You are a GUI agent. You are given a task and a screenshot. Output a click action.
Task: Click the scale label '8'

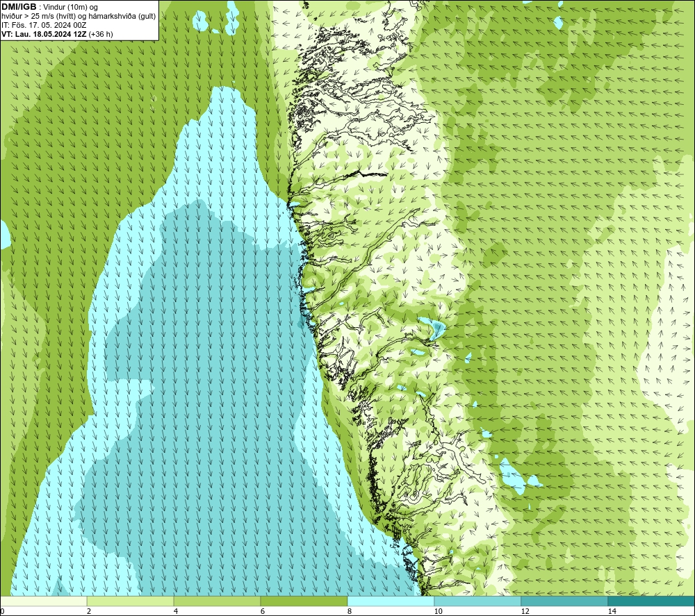[350, 611]
